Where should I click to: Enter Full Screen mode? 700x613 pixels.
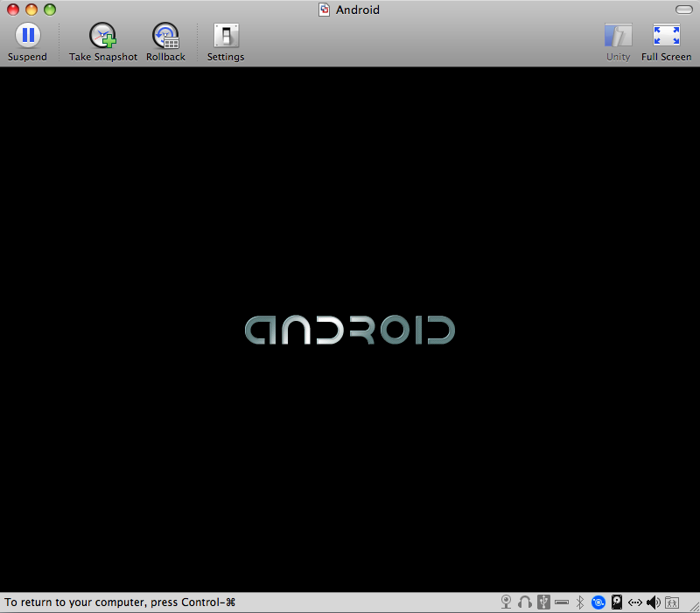[666, 36]
